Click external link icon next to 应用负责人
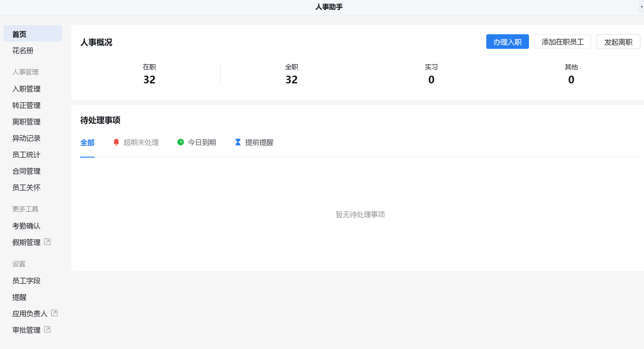 pos(54,313)
